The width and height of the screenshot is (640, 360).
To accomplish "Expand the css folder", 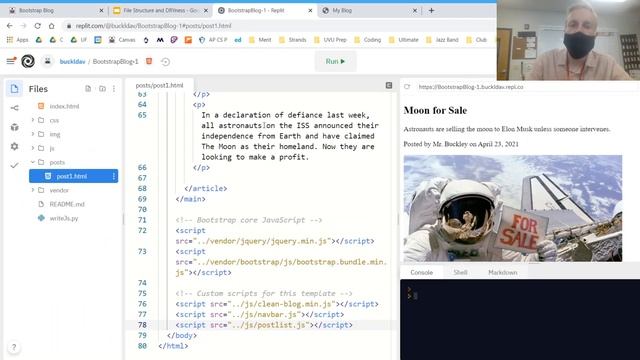I will pos(54,120).
